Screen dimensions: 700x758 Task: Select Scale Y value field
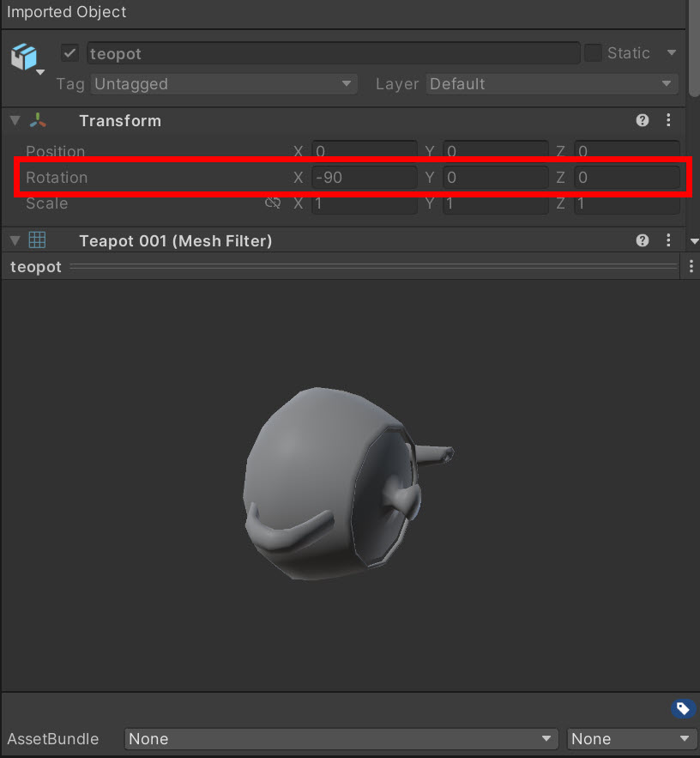click(x=496, y=204)
